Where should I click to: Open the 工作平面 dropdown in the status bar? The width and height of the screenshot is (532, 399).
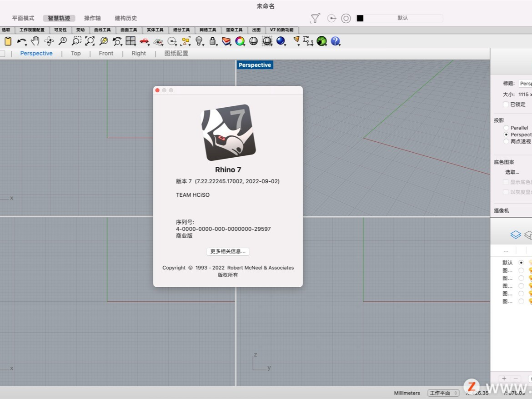click(443, 393)
